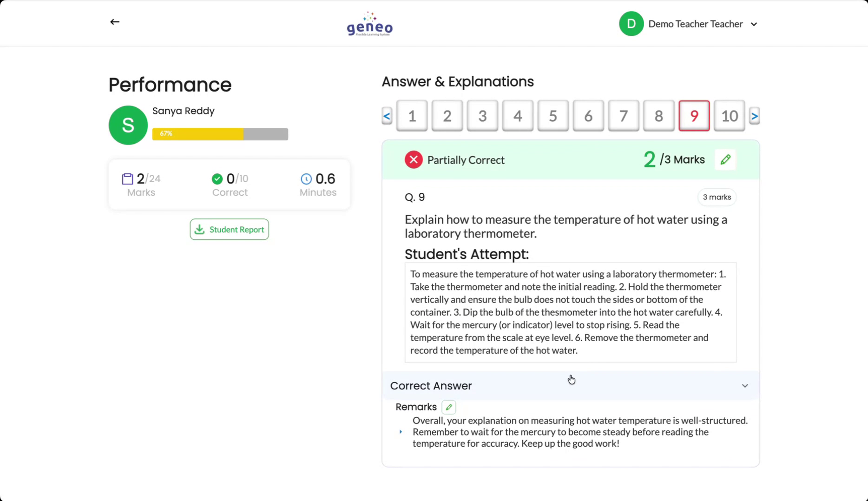
Task: Open Demo Teacher account dropdown arrow
Action: pos(754,24)
